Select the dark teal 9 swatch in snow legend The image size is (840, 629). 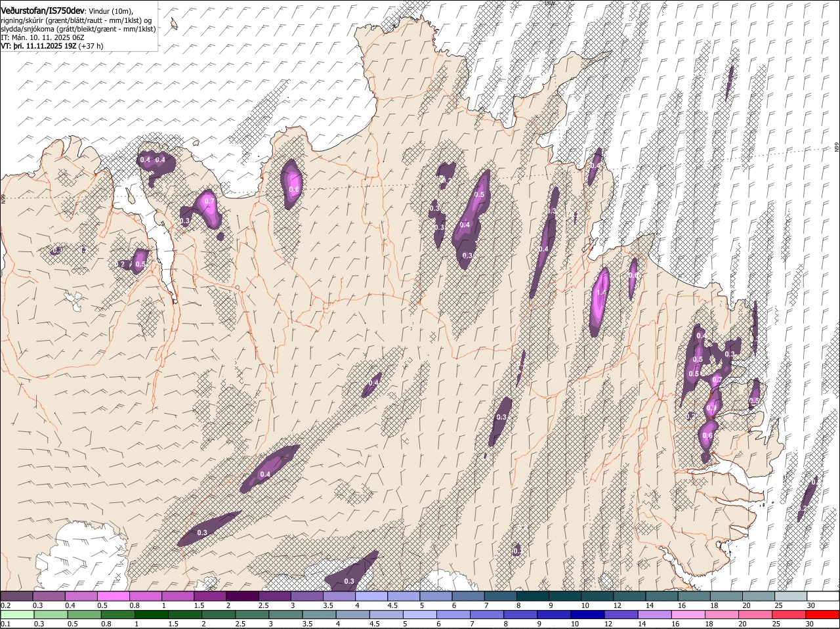tap(565, 596)
